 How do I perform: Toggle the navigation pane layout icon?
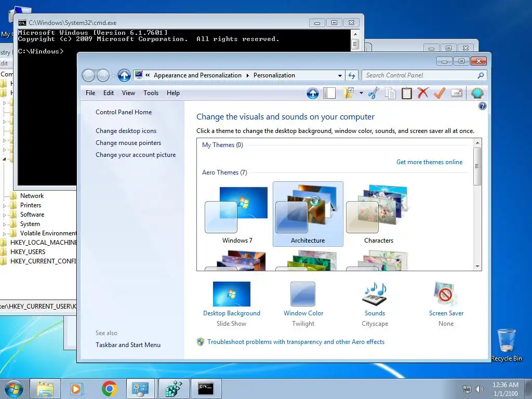point(329,93)
